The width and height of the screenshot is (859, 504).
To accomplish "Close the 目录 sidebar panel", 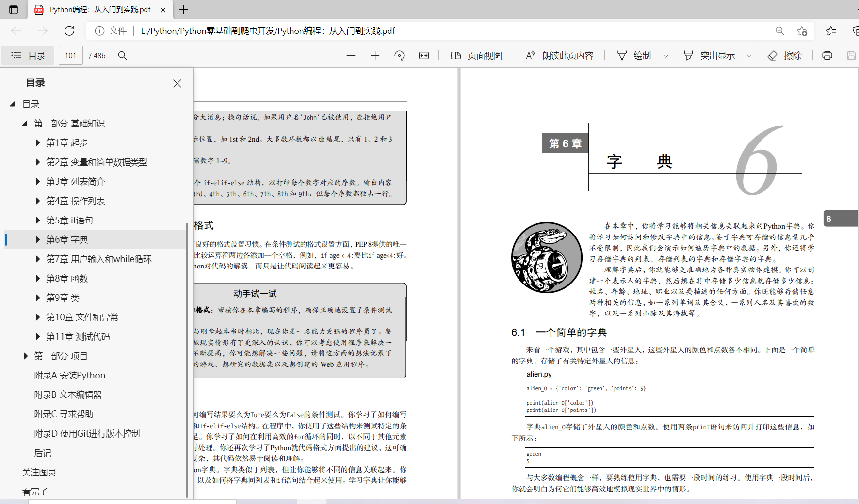I will coord(177,83).
